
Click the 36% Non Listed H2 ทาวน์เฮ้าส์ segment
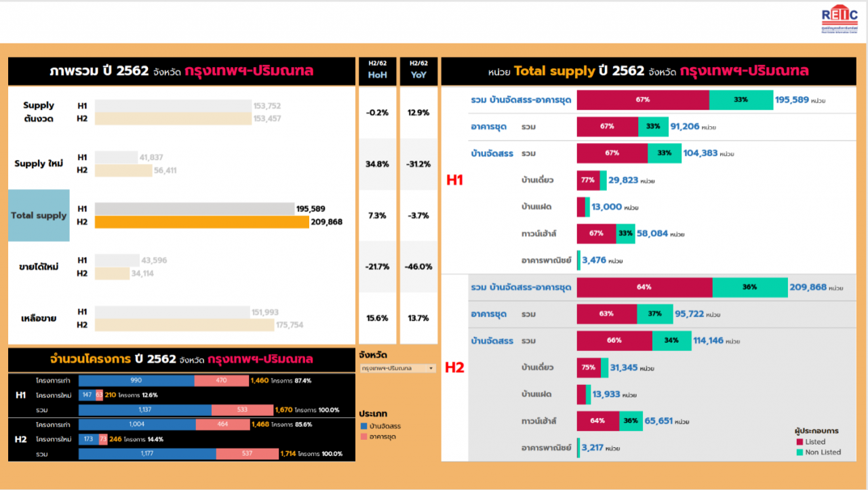click(631, 421)
